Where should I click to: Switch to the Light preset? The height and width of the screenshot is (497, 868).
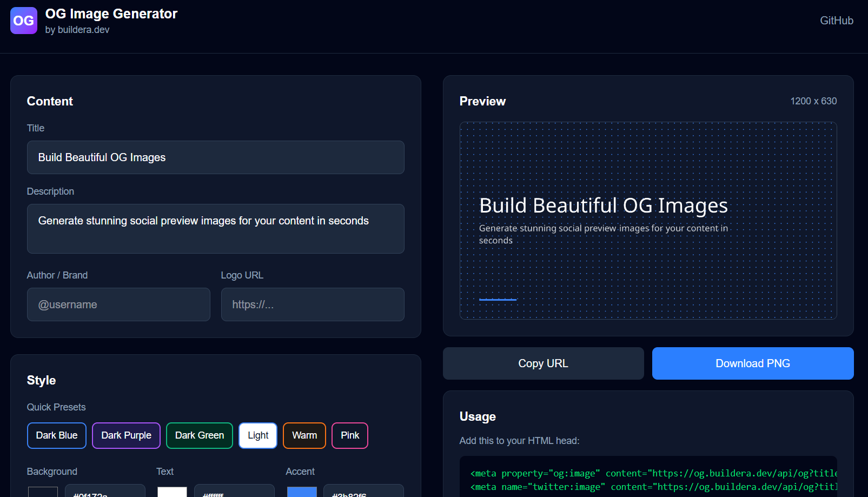[258, 435]
